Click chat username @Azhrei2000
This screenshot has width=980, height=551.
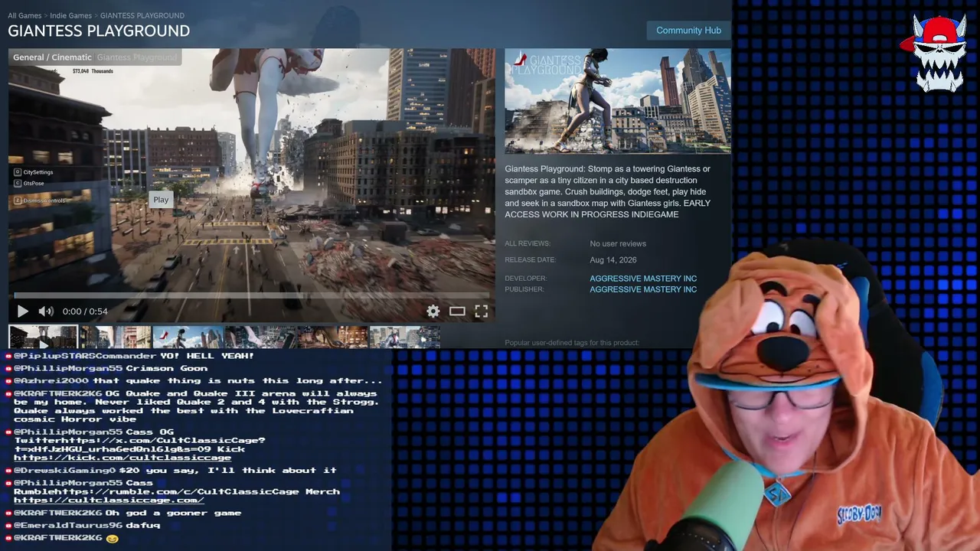[x=51, y=381]
